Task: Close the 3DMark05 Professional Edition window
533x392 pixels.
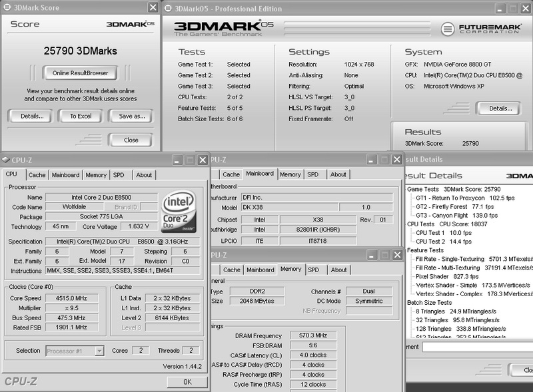Action: [x=526, y=9]
